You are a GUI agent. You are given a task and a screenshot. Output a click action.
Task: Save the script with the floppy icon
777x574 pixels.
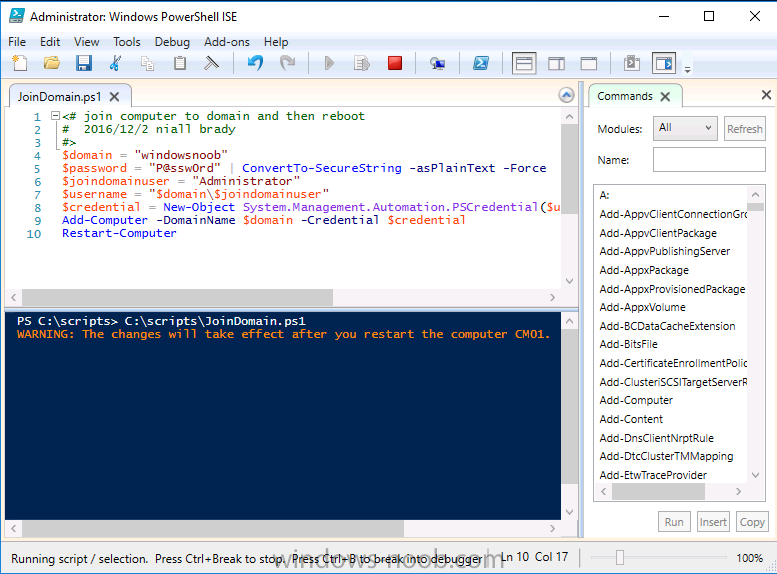[84, 63]
